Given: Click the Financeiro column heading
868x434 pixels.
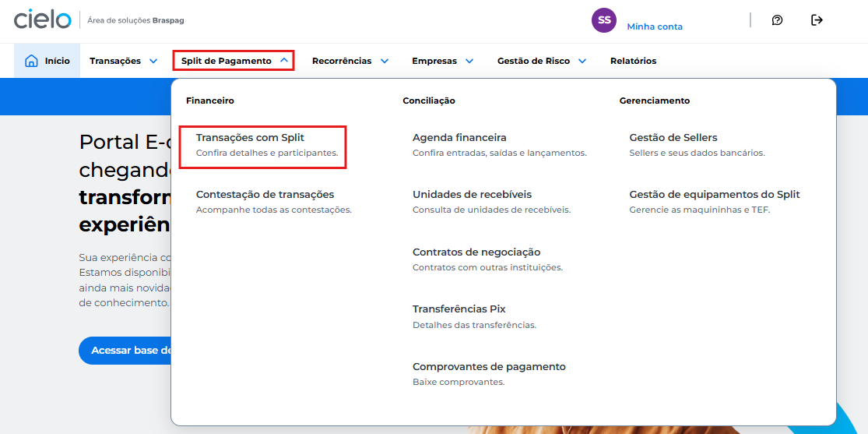Looking at the screenshot, I should coord(210,101).
